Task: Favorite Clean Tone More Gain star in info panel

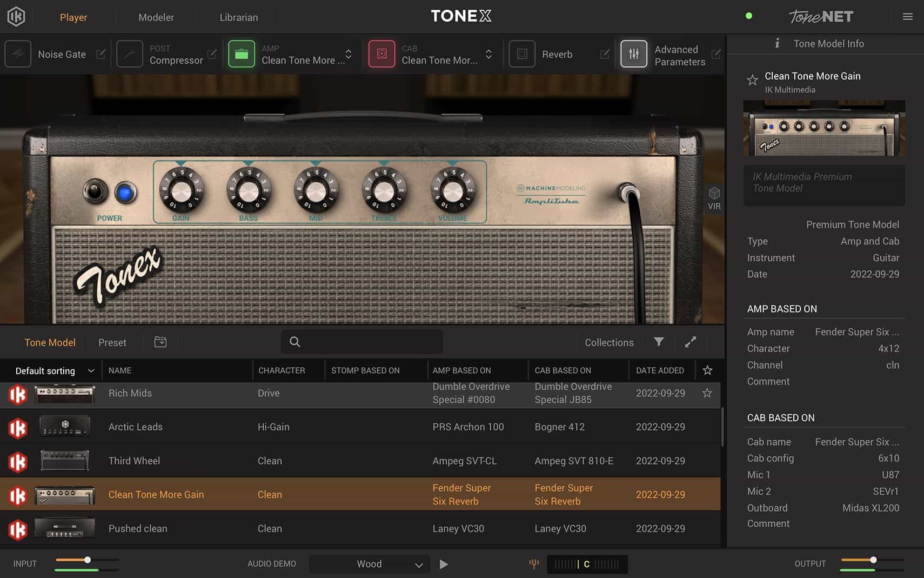Action: point(752,81)
